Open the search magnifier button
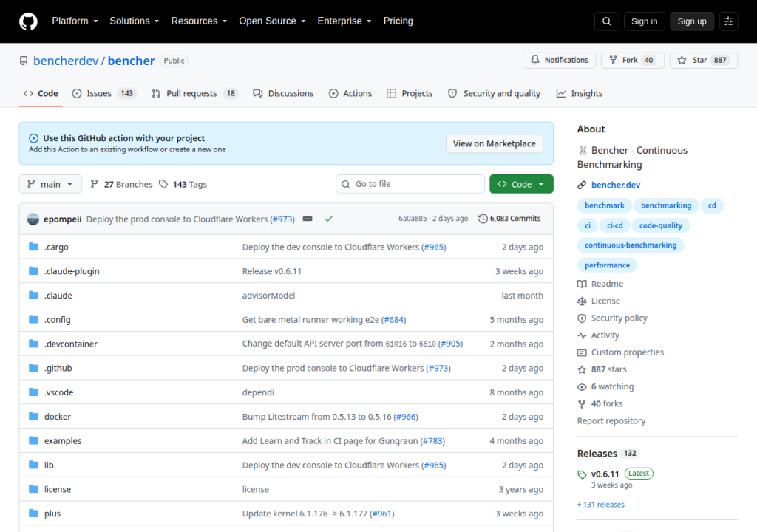Image resolution: width=757 pixels, height=532 pixels. (x=606, y=21)
